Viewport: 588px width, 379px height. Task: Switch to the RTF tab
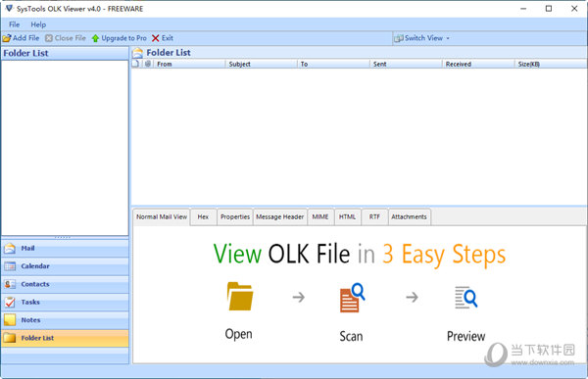click(x=374, y=216)
